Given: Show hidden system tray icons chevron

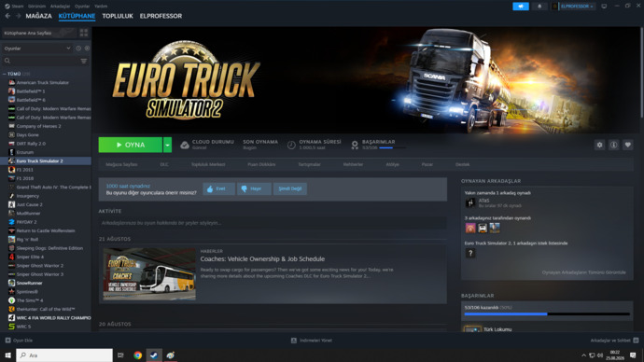Looking at the screenshot, I should pos(583,355).
